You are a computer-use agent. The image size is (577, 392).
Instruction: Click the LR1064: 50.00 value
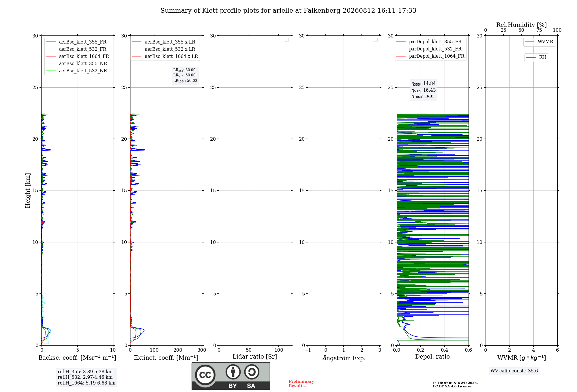click(185, 81)
